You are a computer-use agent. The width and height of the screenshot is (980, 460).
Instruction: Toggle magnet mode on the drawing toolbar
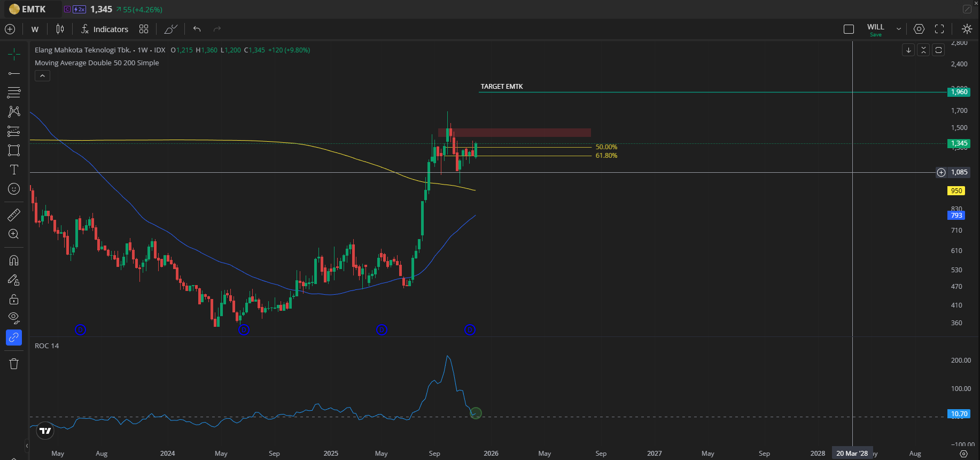(14, 260)
